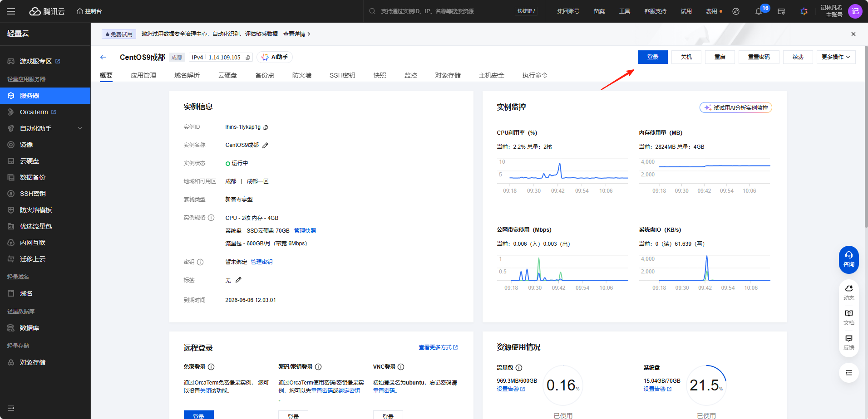868x419 pixels.
Task: Open 动态 from the right floating bar
Action: [x=849, y=293]
